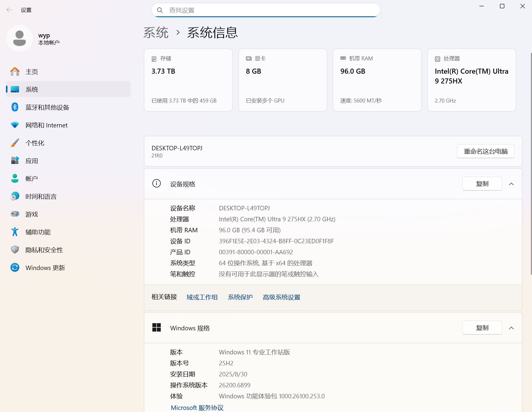Screen dimensions: 532x412
Task: Click the install date 2025/8/30
Action: point(233,374)
